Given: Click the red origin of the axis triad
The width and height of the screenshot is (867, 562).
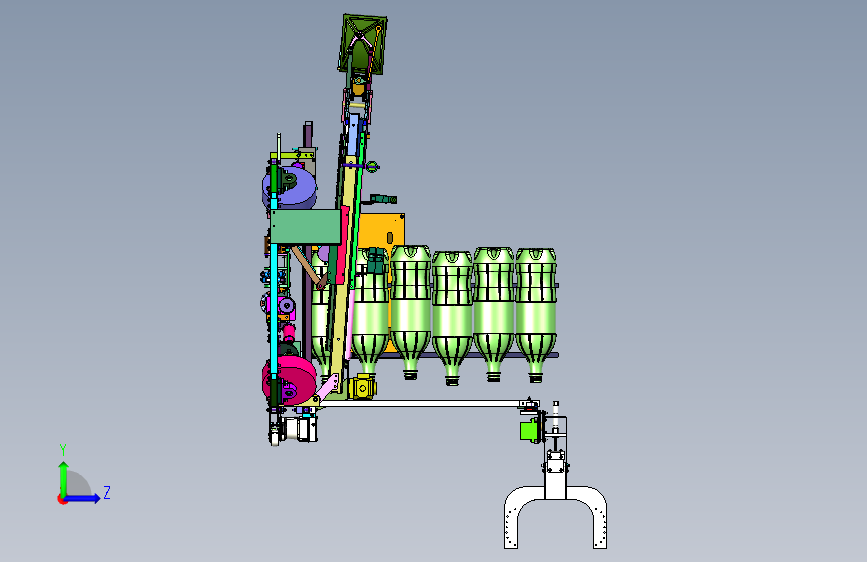Looking at the screenshot, I should tap(62, 499).
